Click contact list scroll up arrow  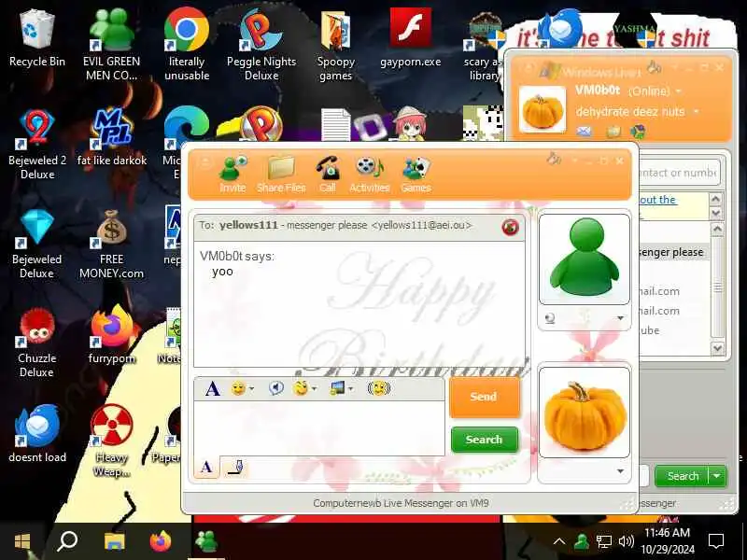(x=717, y=230)
